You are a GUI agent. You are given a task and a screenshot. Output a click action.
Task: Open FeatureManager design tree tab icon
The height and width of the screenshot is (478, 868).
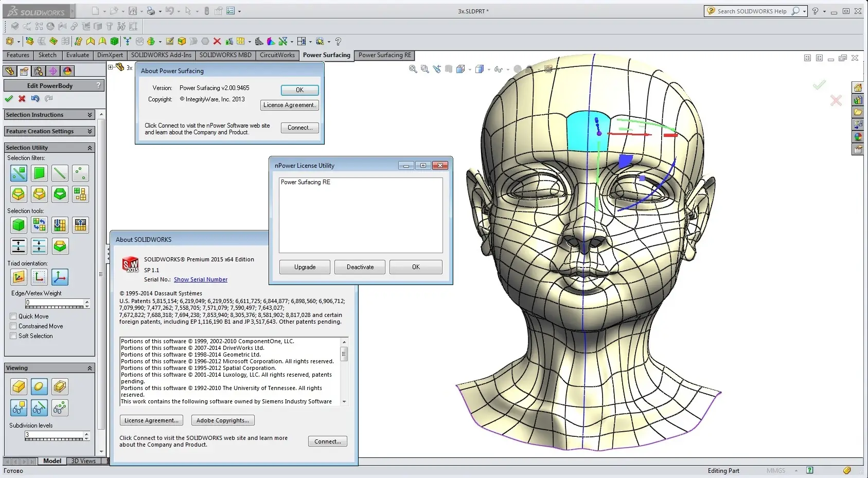click(x=10, y=71)
